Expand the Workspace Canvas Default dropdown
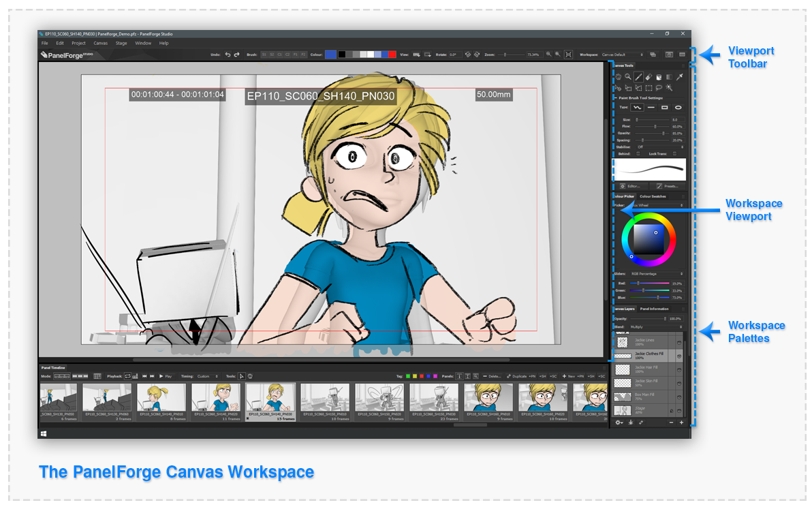This screenshot has height=509, width=812. pyautogui.click(x=621, y=55)
